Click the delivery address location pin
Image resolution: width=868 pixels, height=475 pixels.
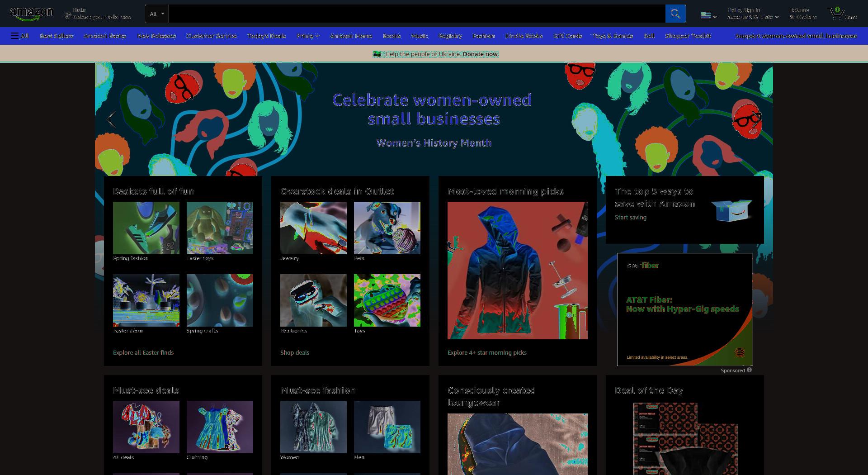coord(68,16)
